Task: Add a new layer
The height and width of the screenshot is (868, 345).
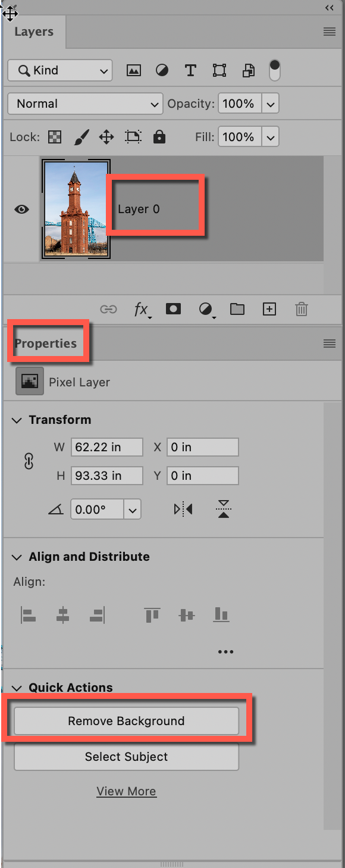Action: (269, 309)
